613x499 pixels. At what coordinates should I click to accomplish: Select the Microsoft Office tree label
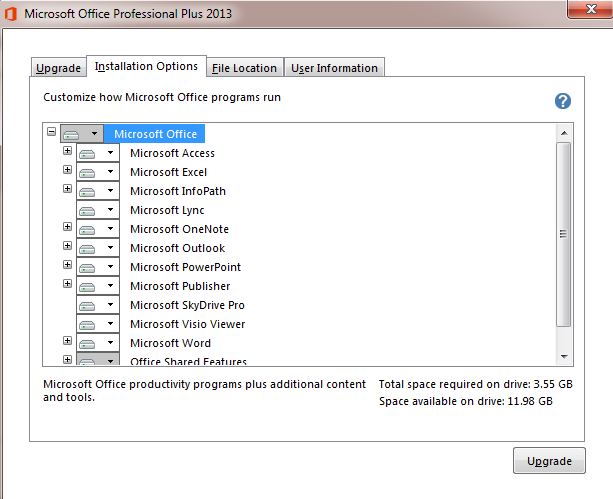point(155,134)
